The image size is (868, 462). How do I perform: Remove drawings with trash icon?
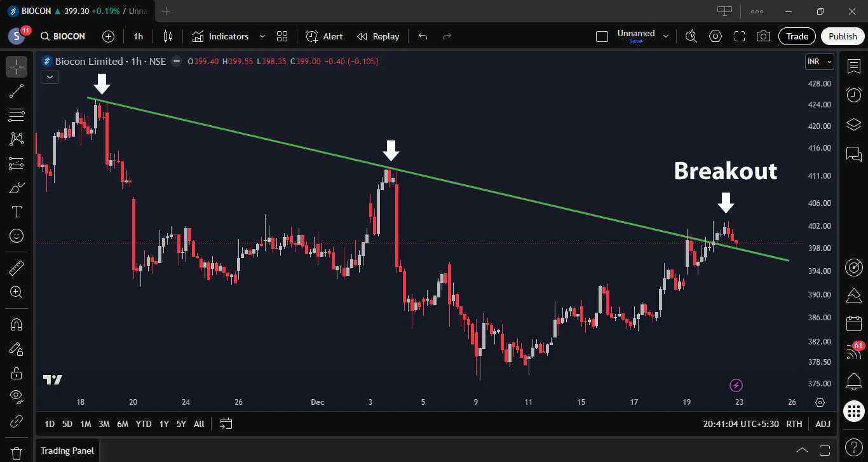(x=17, y=453)
